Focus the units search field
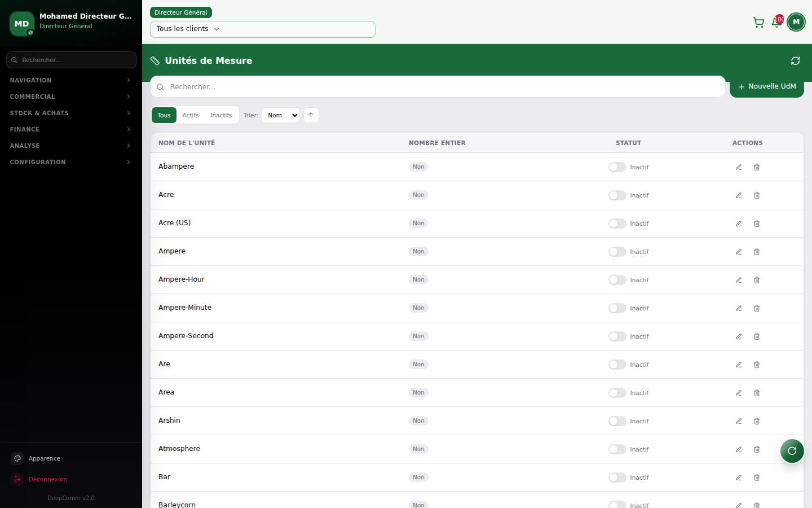812x508 pixels. point(438,86)
